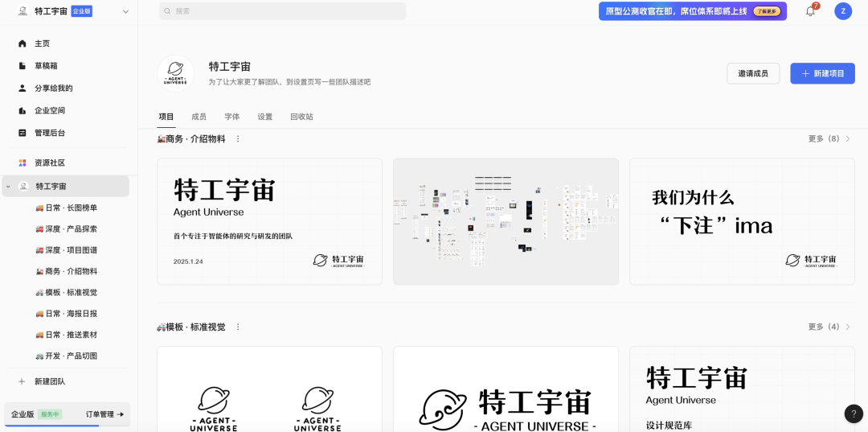Open 更多 (4) for 模板·标准视觉
Viewport: 868px width, 432px height.
[x=829, y=327]
